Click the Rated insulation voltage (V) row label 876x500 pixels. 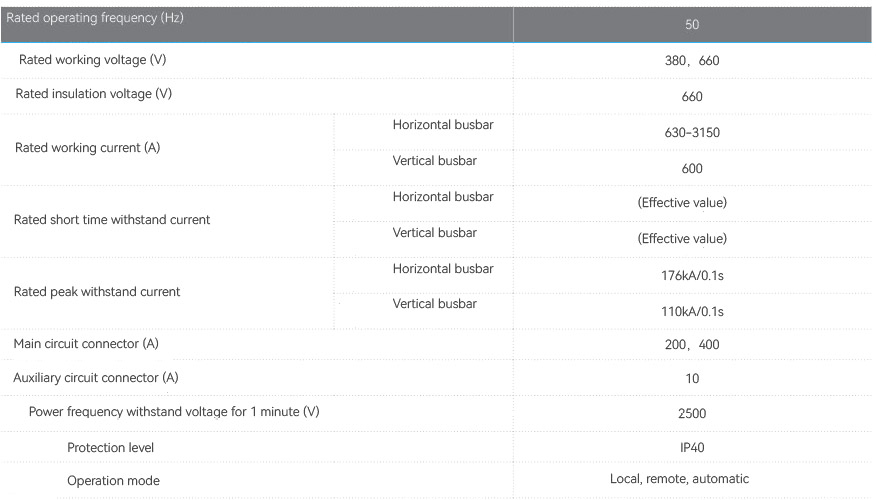pos(93,94)
